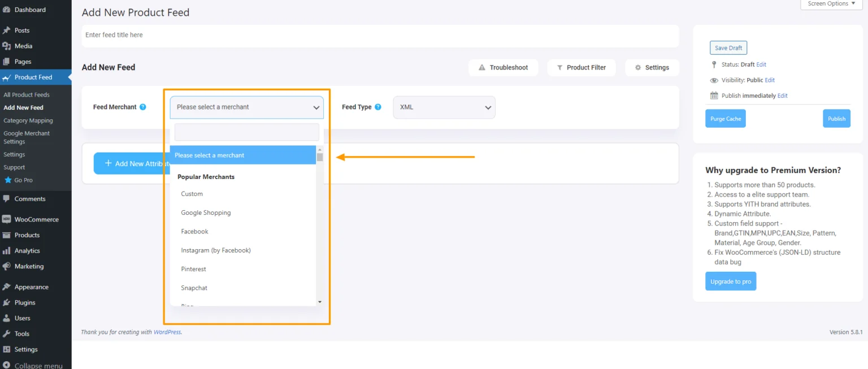Click the gear icon on Settings button

tap(639, 67)
